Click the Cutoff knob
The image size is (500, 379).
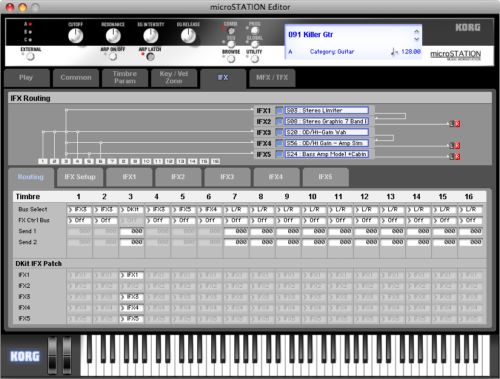(76, 36)
